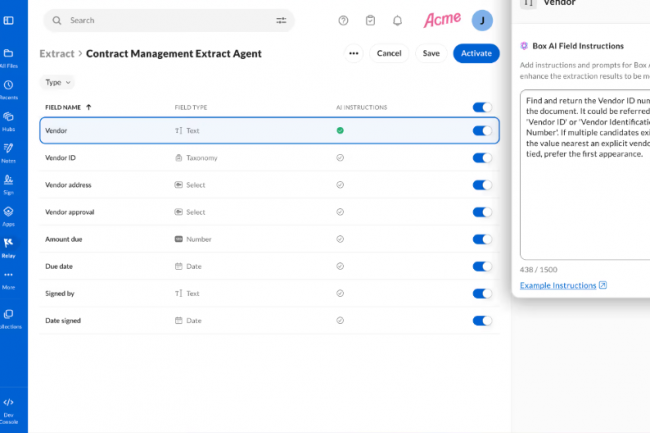Disable the Amount due field toggle
The image size is (650, 433).
482,239
